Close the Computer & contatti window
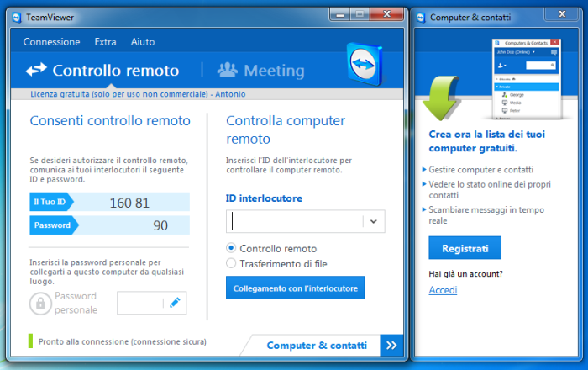The image size is (588, 370). [562, 14]
